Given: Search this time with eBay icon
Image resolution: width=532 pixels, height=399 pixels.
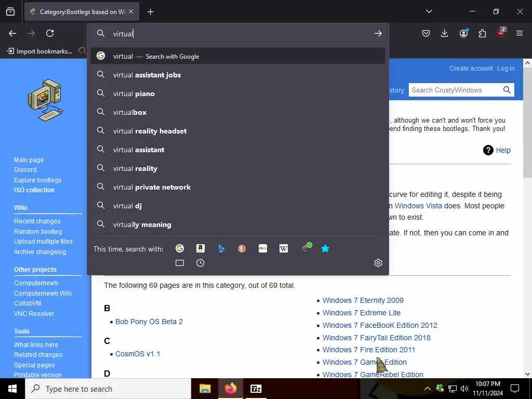Looking at the screenshot, I should tap(262, 248).
